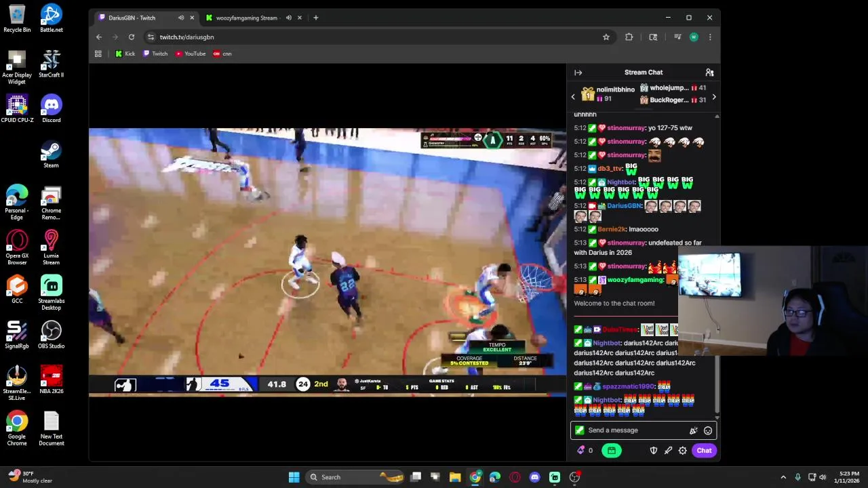The height and width of the screenshot is (488, 868).
Task: Show next gift leaderboard entries arrow
Action: [713, 97]
